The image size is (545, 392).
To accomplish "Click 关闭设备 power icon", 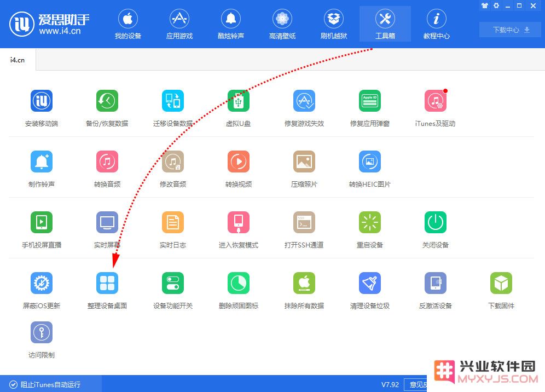I will click(436, 222).
